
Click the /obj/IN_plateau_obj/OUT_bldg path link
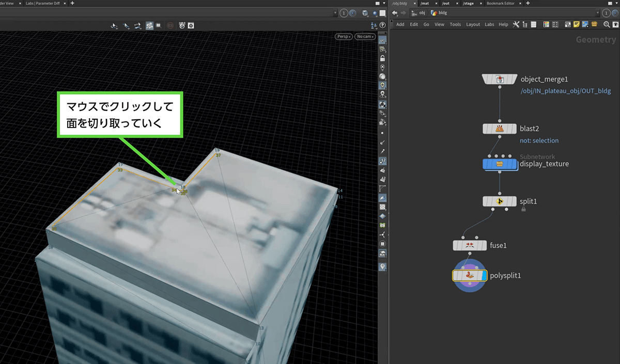[565, 91]
